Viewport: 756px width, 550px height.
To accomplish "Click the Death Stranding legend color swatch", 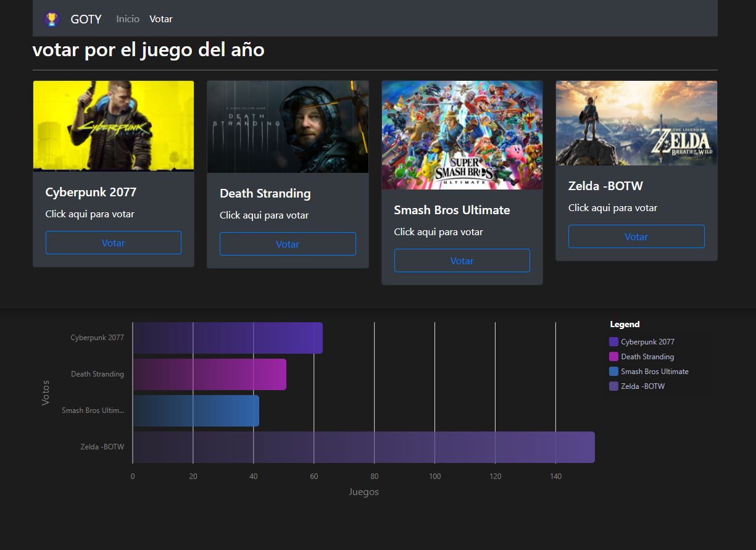I will point(613,357).
